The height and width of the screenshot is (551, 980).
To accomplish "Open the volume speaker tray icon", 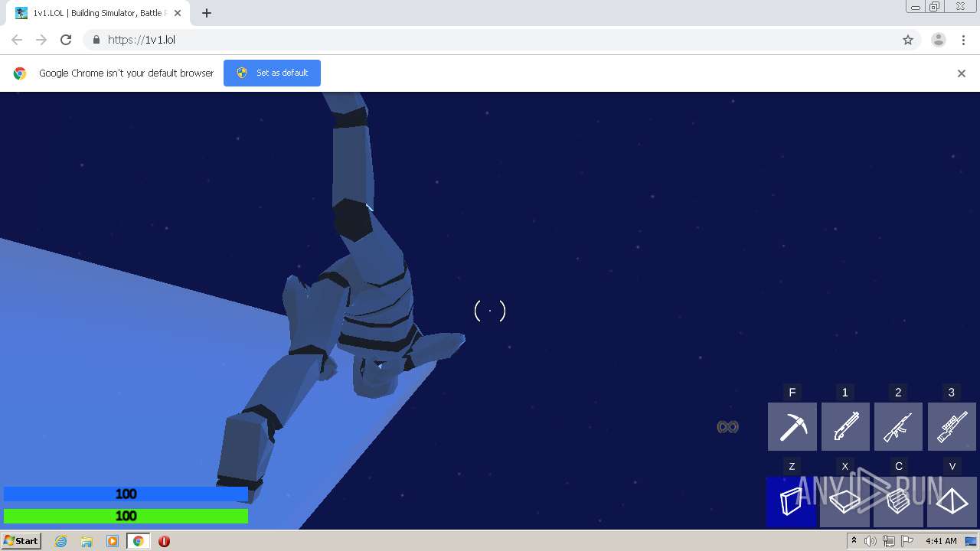I will click(871, 541).
